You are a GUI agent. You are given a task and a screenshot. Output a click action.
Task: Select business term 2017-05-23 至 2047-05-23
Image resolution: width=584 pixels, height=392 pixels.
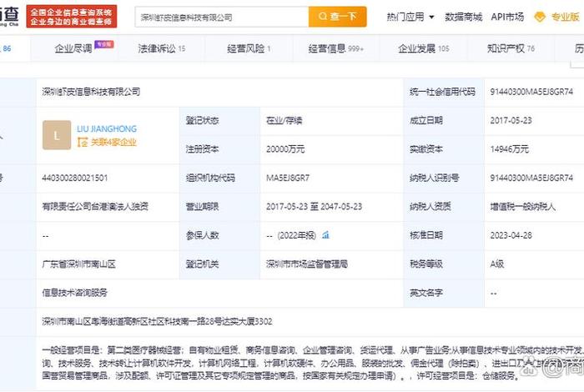tap(314, 206)
